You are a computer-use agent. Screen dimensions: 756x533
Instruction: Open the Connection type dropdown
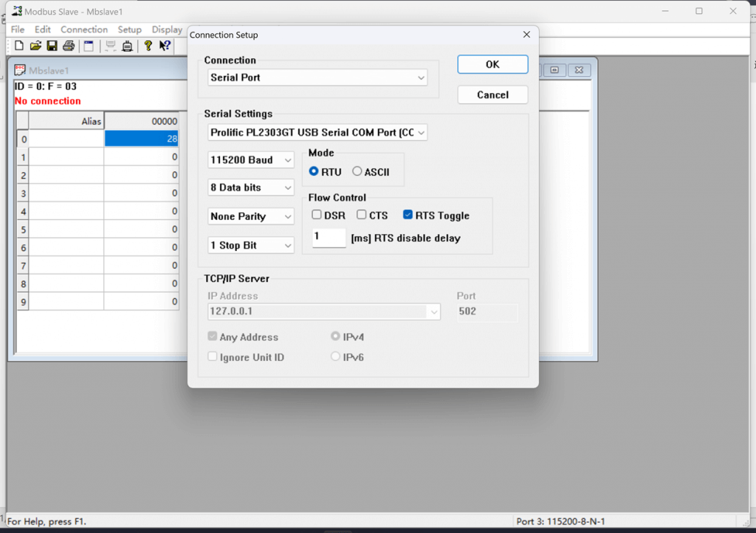(420, 78)
